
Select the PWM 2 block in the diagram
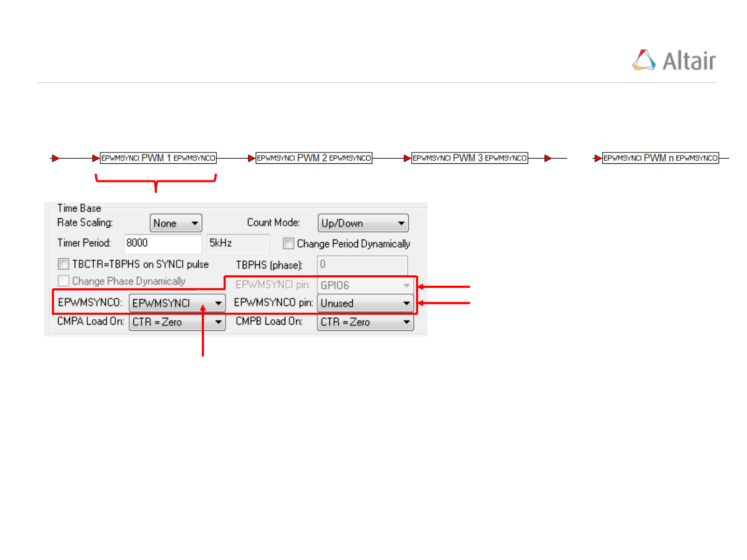[314, 158]
